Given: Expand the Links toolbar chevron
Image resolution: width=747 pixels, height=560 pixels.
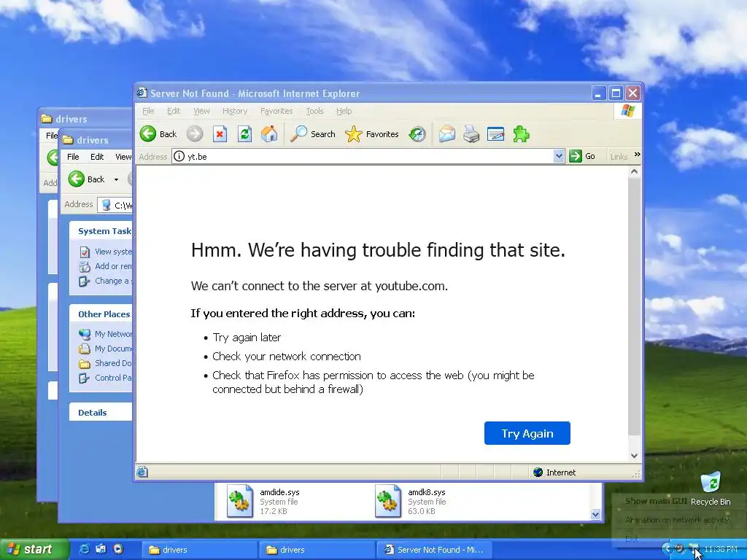Looking at the screenshot, I should [637, 155].
